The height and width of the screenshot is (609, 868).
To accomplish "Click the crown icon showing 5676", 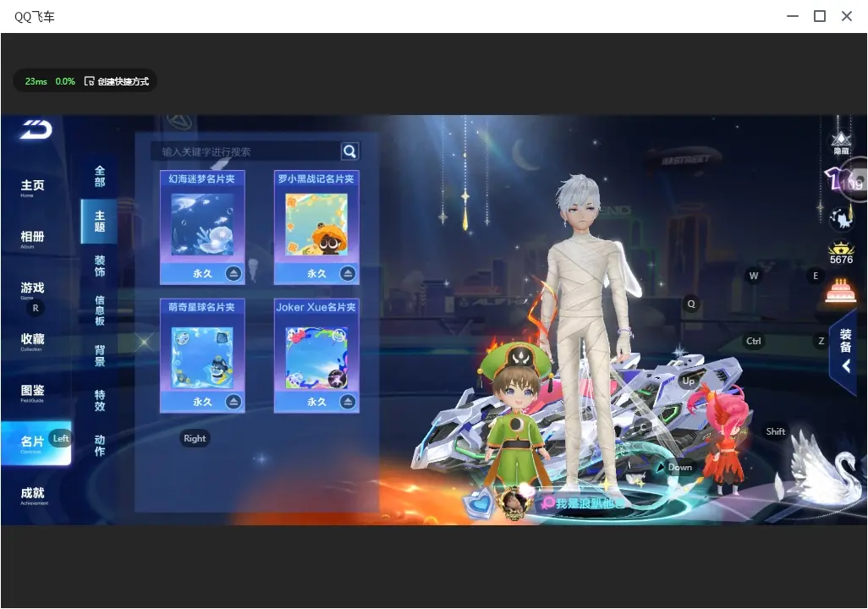I will click(841, 254).
